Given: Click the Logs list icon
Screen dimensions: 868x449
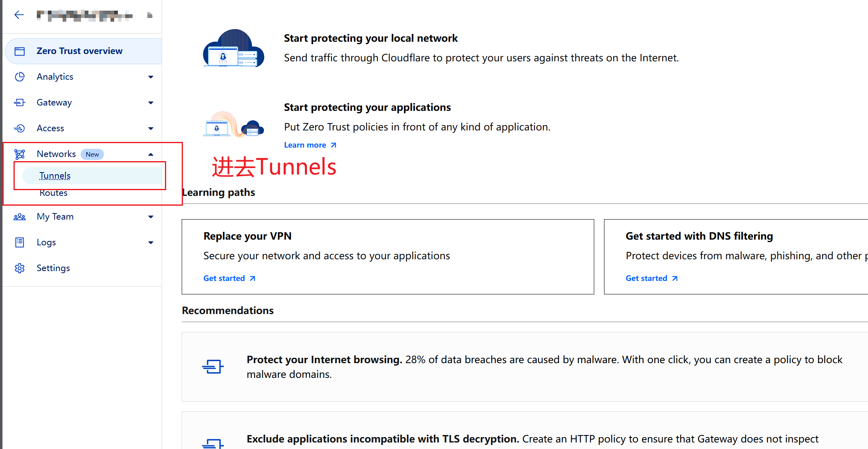Looking at the screenshot, I should [x=20, y=242].
